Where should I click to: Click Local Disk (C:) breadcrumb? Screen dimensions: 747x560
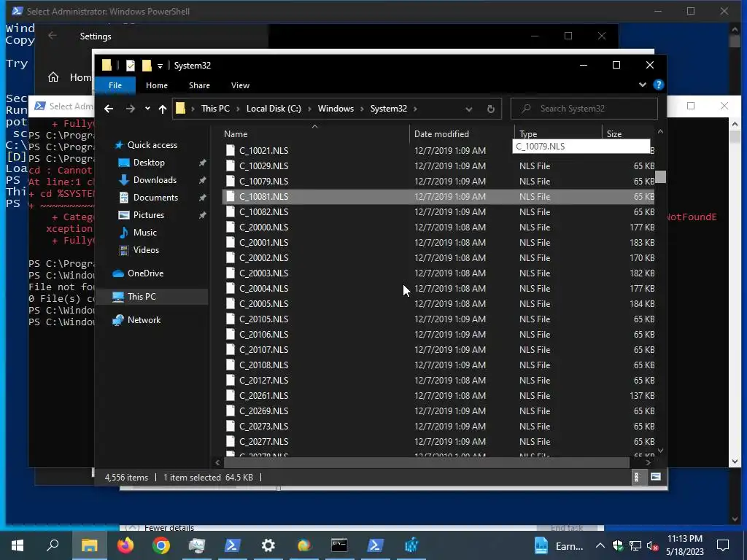coord(274,109)
